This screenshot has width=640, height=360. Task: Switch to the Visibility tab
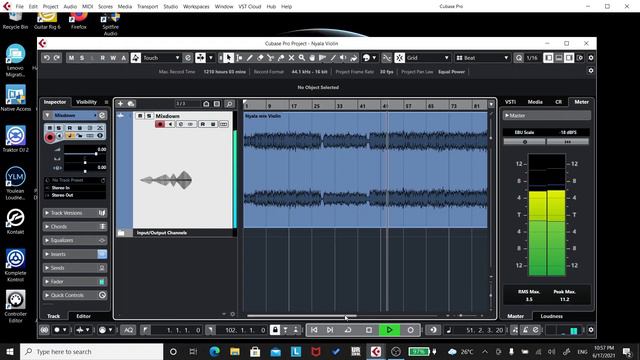(x=87, y=102)
